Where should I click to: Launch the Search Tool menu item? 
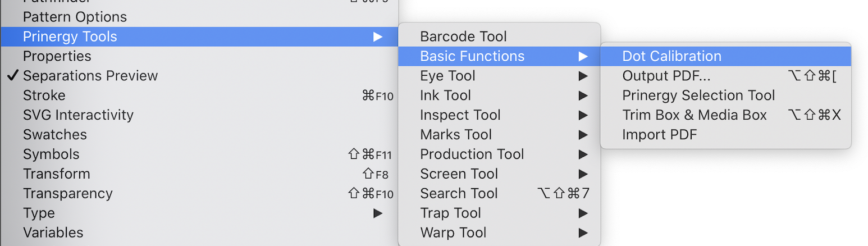459,194
